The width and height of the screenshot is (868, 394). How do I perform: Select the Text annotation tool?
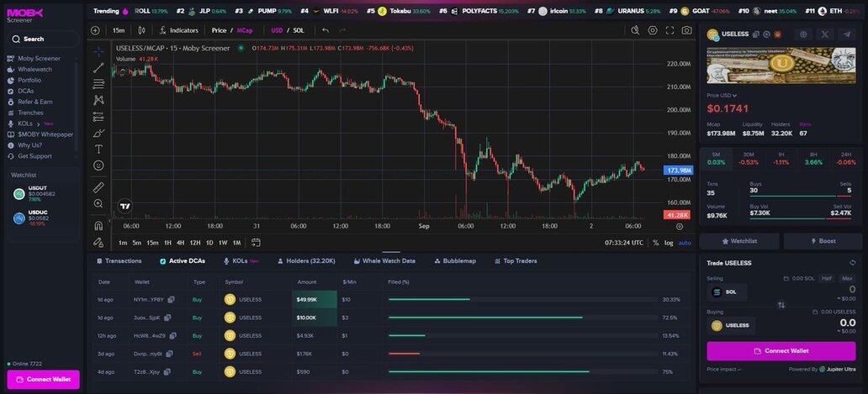98,150
